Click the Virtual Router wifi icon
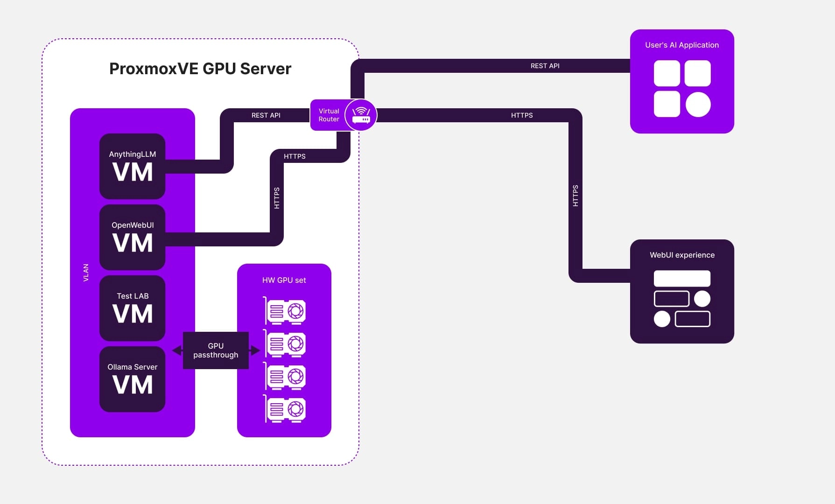Screen dimensions: 835x504 [x=361, y=115]
